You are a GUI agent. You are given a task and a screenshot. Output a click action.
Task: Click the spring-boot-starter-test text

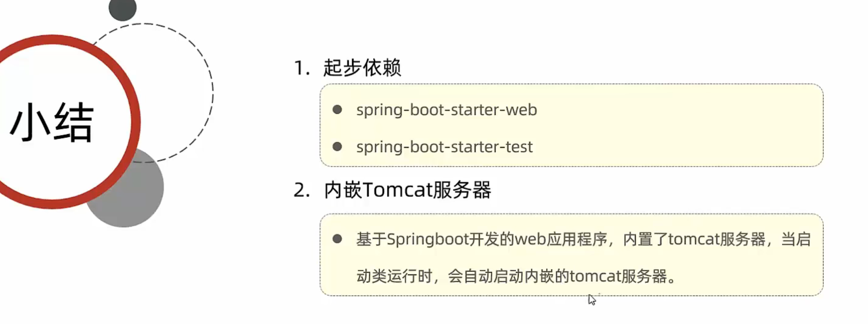pos(444,147)
